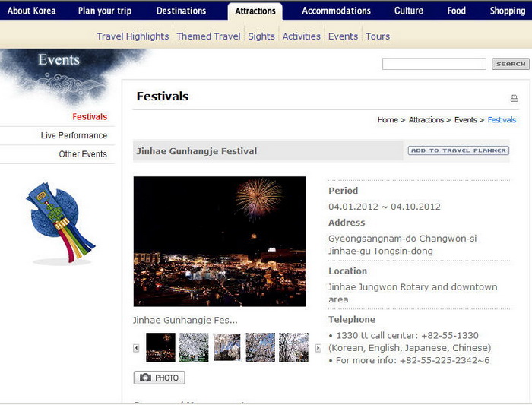
Task: Click the hanbok ornament illustration in sidebar
Action: tap(60, 223)
